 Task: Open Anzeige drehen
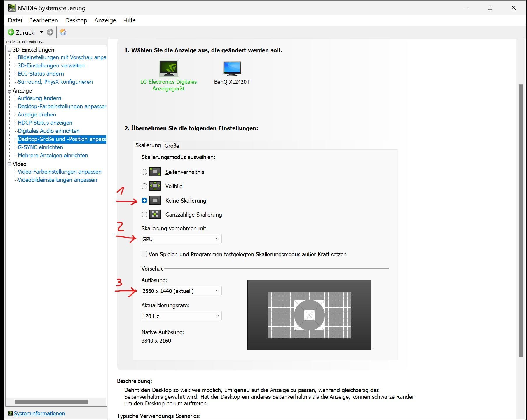pos(37,115)
